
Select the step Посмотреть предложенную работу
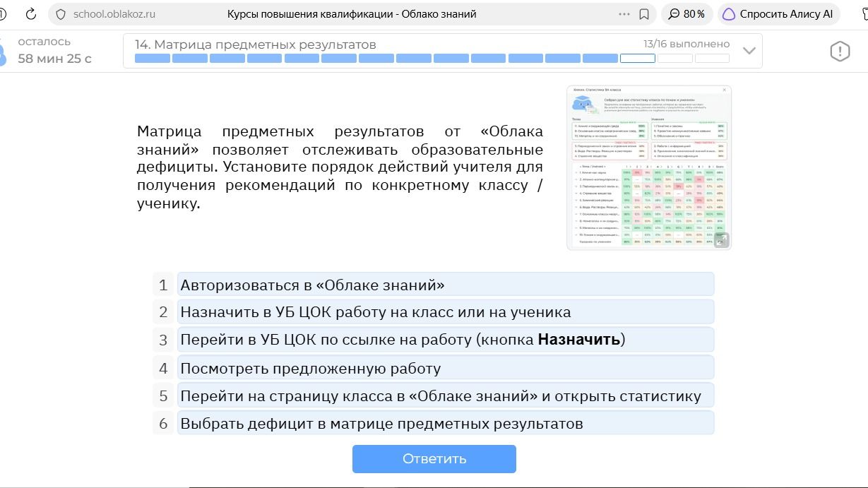click(x=446, y=368)
